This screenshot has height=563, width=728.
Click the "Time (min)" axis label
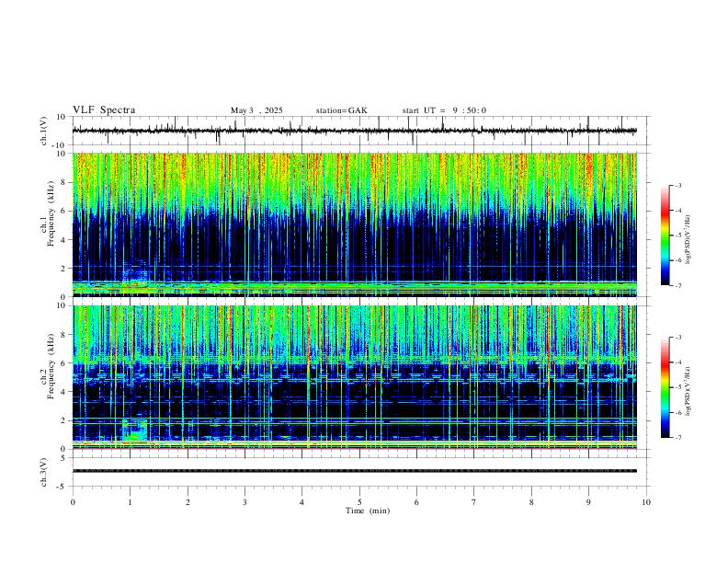(x=368, y=511)
